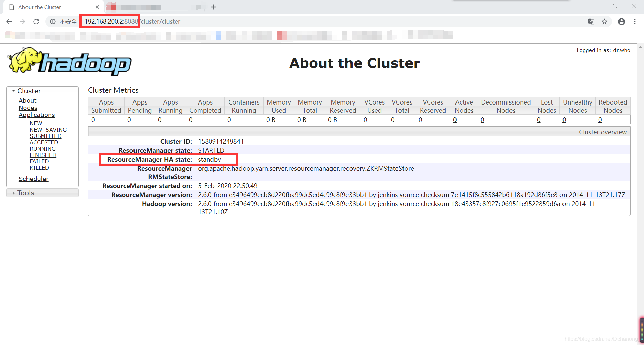Open a new browser tab
Image resolution: width=644 pixels, height=345 pixels.
pyautogui.click(x=213, y=7)
